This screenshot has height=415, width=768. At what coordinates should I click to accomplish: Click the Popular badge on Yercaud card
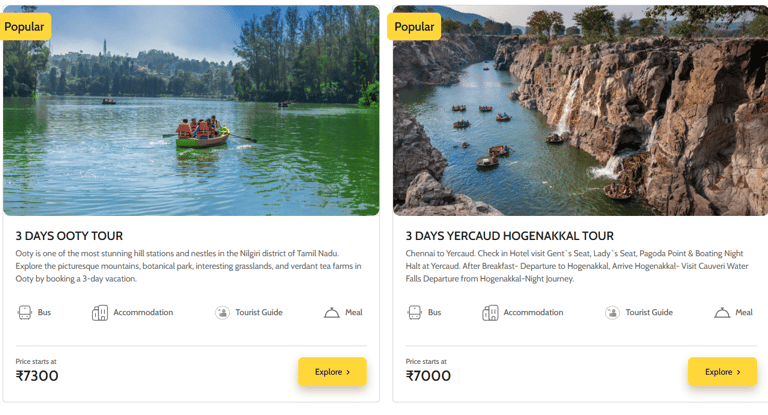pos(414,27)
